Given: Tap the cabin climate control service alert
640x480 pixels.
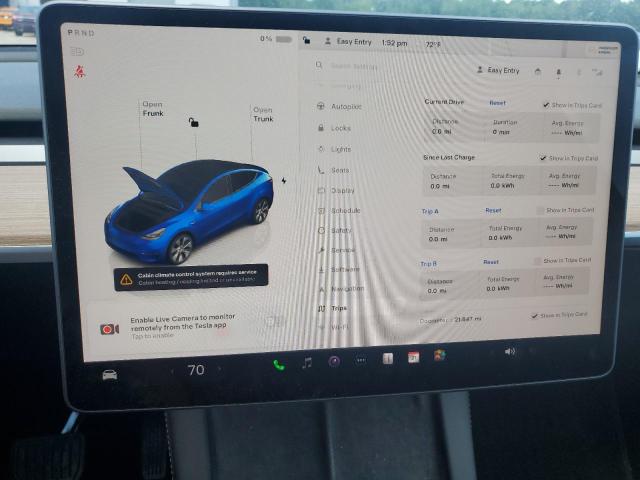Looking at the screenshot, I should click(x=191, y=278).
